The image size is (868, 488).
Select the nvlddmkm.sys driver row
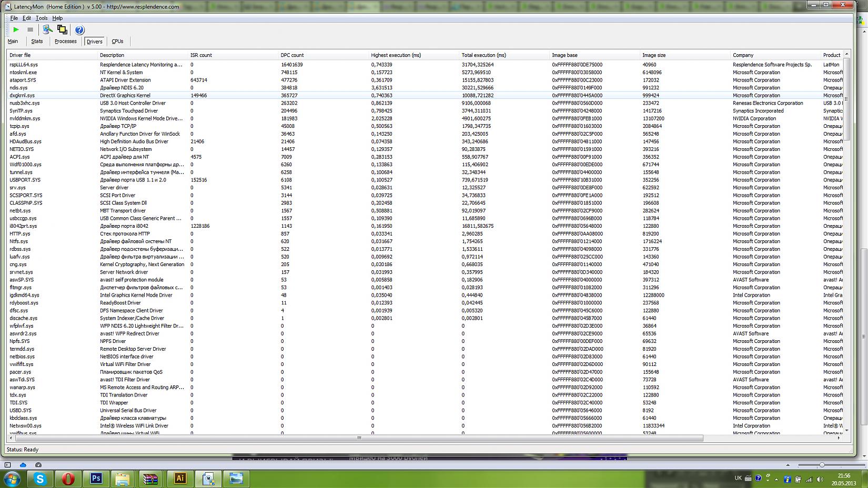point(425,118)
